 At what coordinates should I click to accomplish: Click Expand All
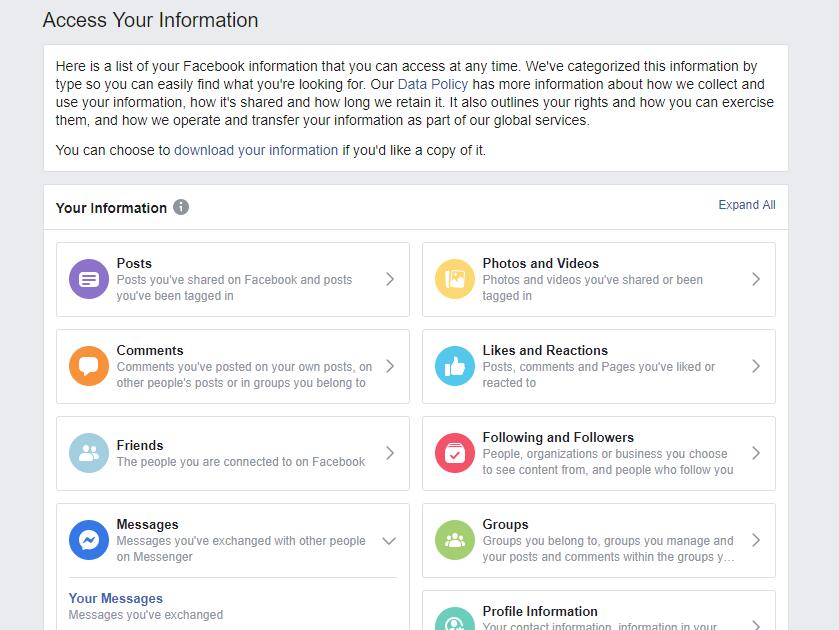[x=747, y=205]
